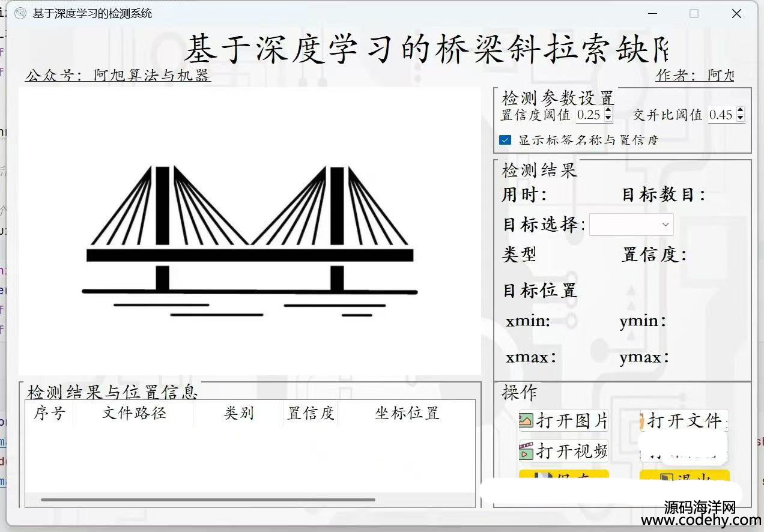Click the app icon in title bar
This screenshot has width=764, height=532.
pos(20,13)
